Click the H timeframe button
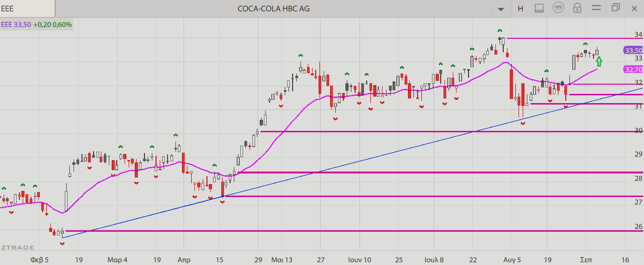644x265 pixels. (520, 8)
